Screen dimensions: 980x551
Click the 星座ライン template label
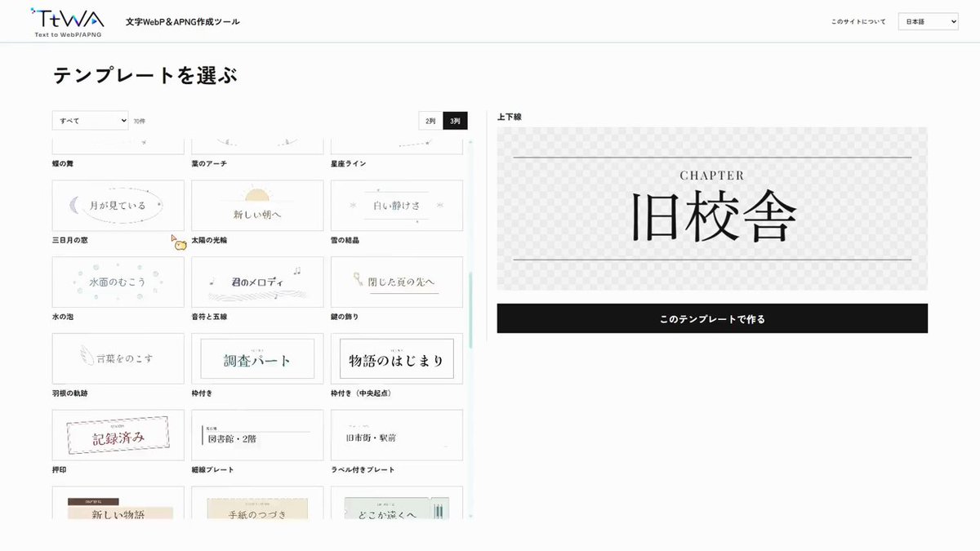349,164
